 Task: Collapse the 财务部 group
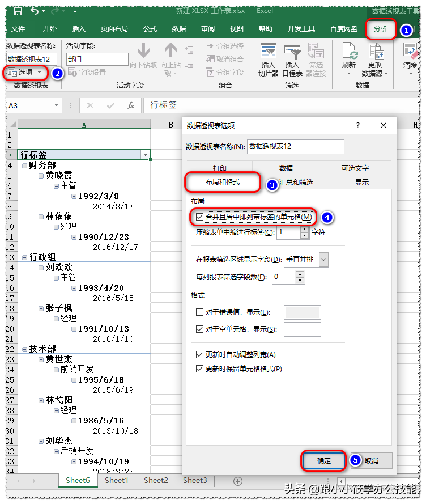[x=24, y=166]
